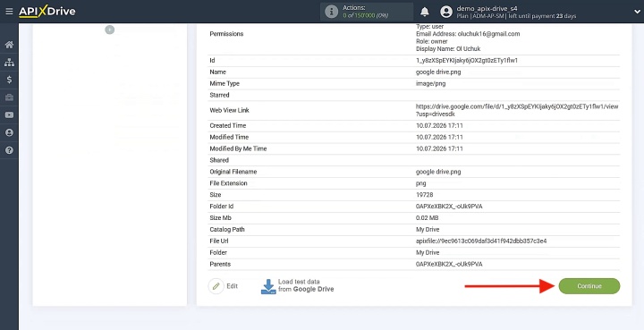This screenshot has width=644, height=330.
Task: Click the Shared row label
Action: [x=219, y=160]
